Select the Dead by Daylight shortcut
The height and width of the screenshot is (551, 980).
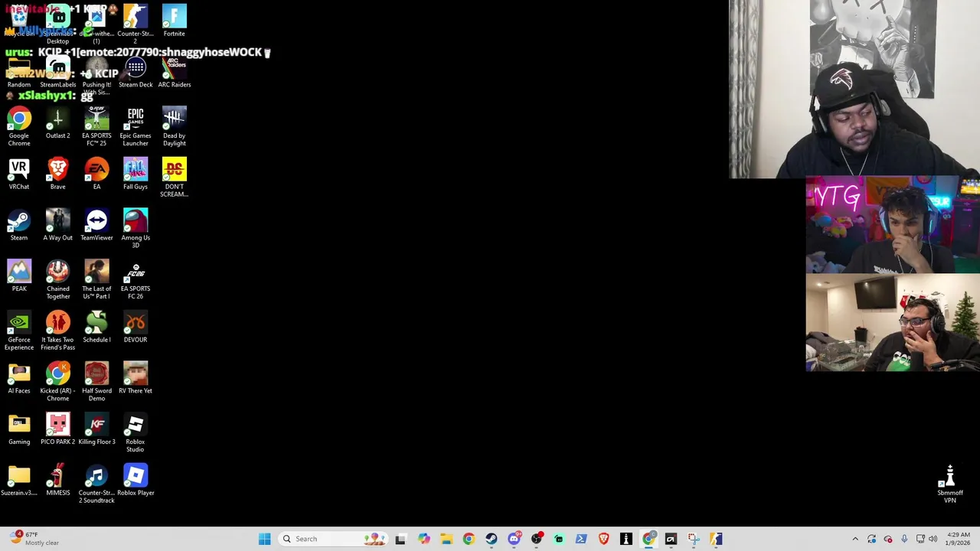pyautogui.click(x=174, y=126)
